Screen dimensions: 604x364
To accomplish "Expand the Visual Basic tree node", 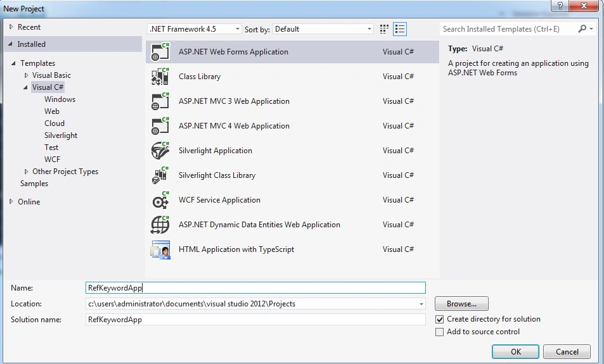I will (x=26, y=75).
